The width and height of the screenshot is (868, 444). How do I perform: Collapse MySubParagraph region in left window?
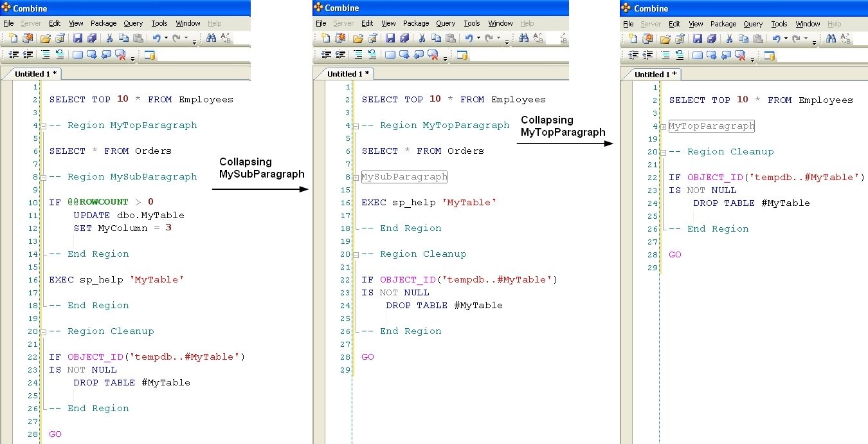point(43,177)
